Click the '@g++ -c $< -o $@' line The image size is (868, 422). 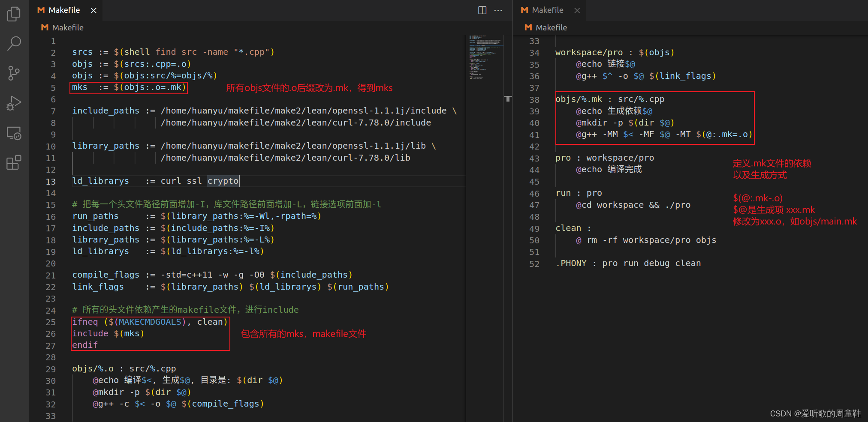[x=178, y=404]
